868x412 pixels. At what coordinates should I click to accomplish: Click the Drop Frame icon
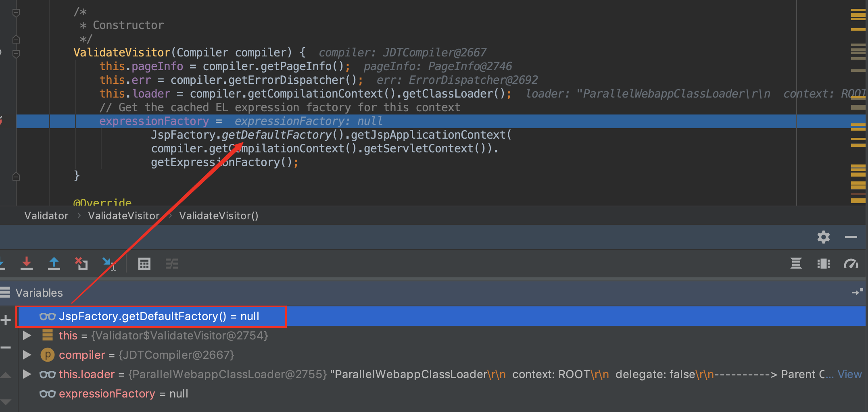pos(81,264)
